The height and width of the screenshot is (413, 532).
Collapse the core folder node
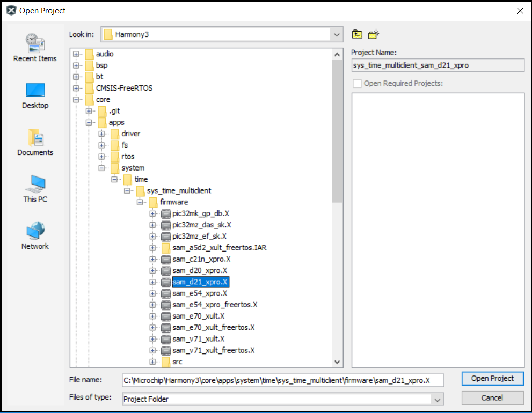click(x=76, y=100)
